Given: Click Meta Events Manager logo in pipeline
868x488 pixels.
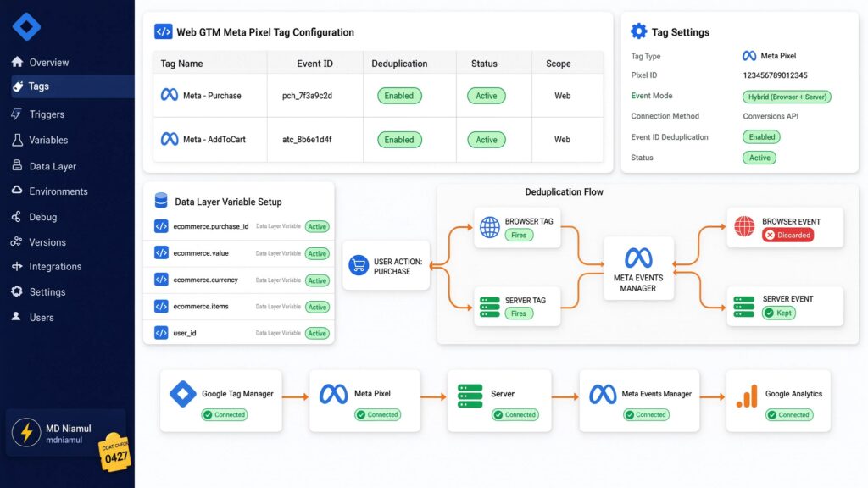Looking at the screenshot, I should [x=603, y=394].
